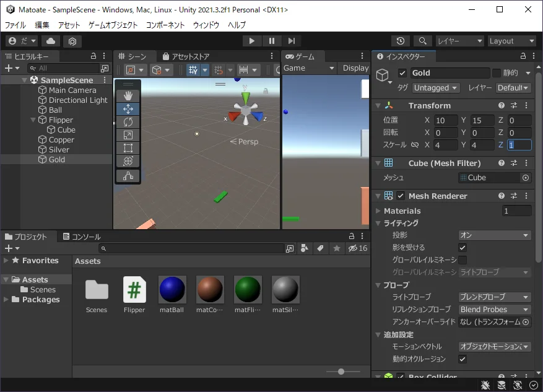Image resolution: width=543 pixels, height=392 pixels.
Task: Open the collaborate/version control icon
Action: 72,41
